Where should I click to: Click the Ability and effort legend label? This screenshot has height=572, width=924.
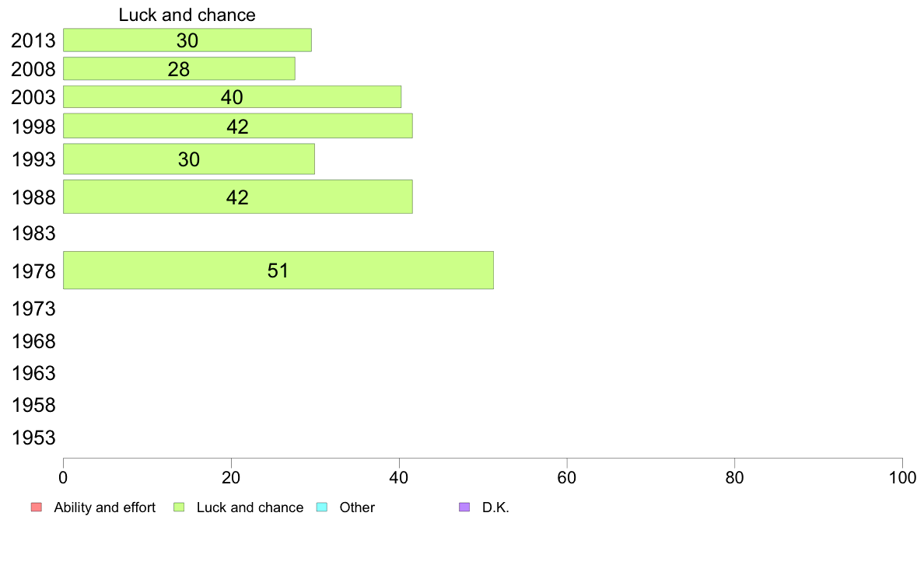[x=104, y=507]
